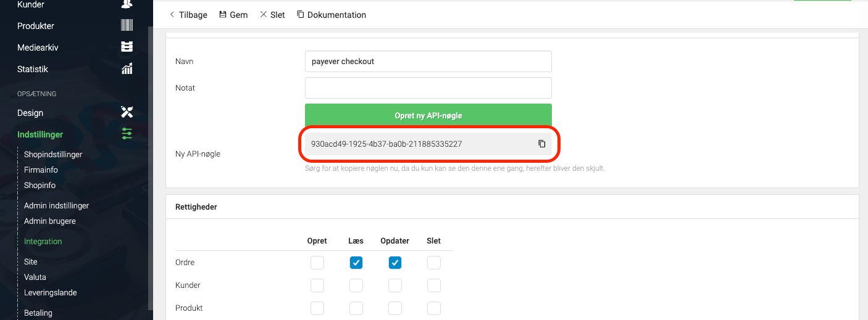
Task: Copy the new API key using the copy icon
Action: tap(541, 144)
